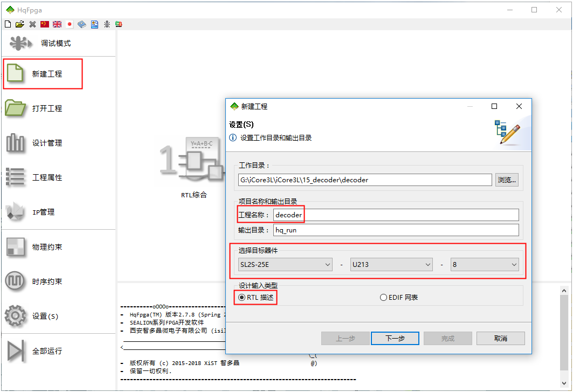The height and width of the screenshot is (392, 573).
Task: Expand the U213 package dropdown
Action: [391, 264]
